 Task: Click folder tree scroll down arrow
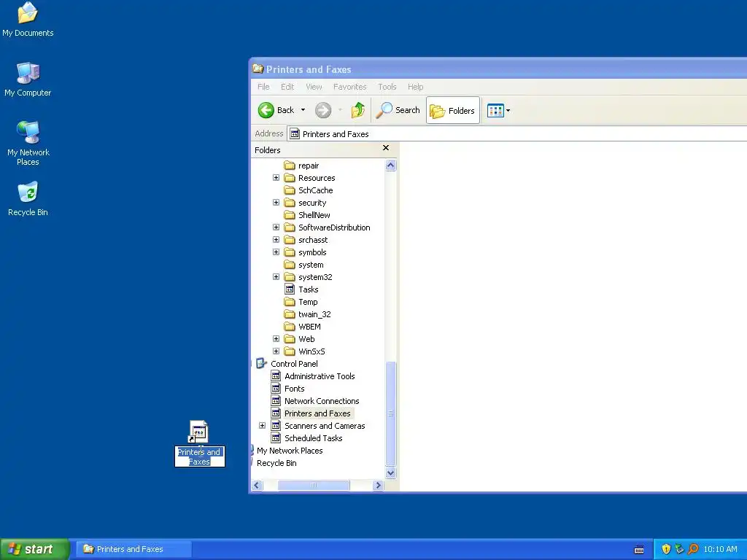pos(391,472)
